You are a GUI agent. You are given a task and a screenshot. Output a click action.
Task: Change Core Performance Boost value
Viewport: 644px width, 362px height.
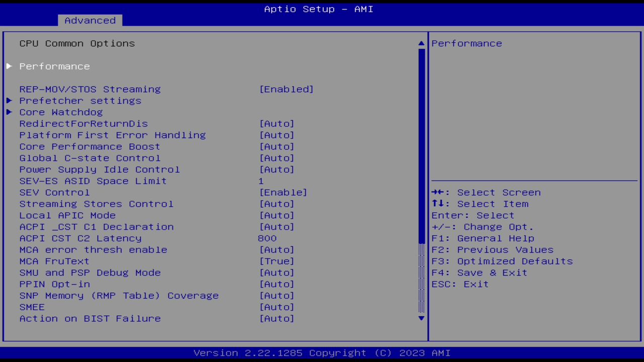(277, 147)
